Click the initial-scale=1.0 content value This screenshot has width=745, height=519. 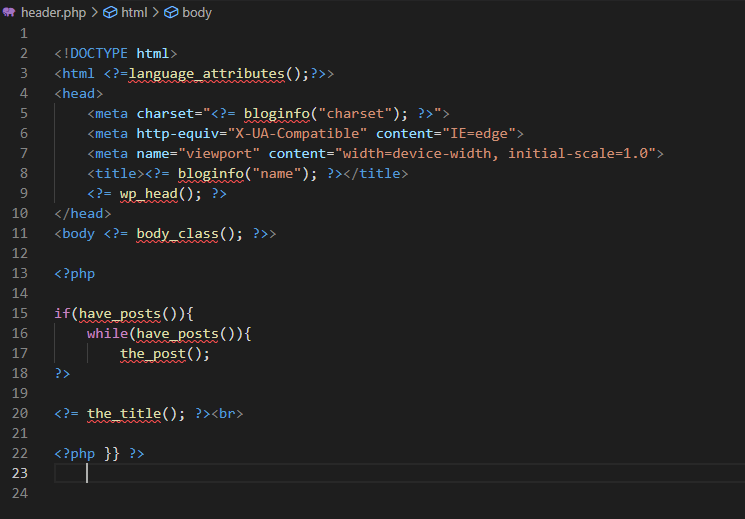(x=578, y=154)
